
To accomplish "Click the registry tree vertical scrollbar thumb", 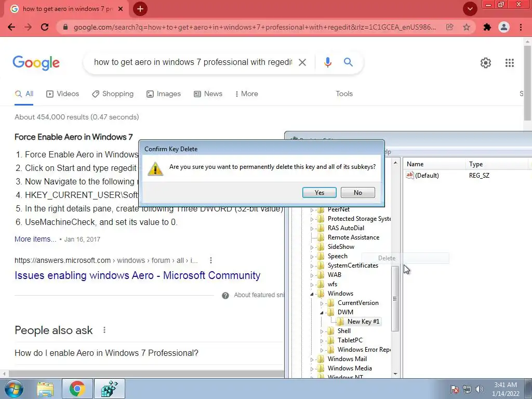I will point(395,299).
